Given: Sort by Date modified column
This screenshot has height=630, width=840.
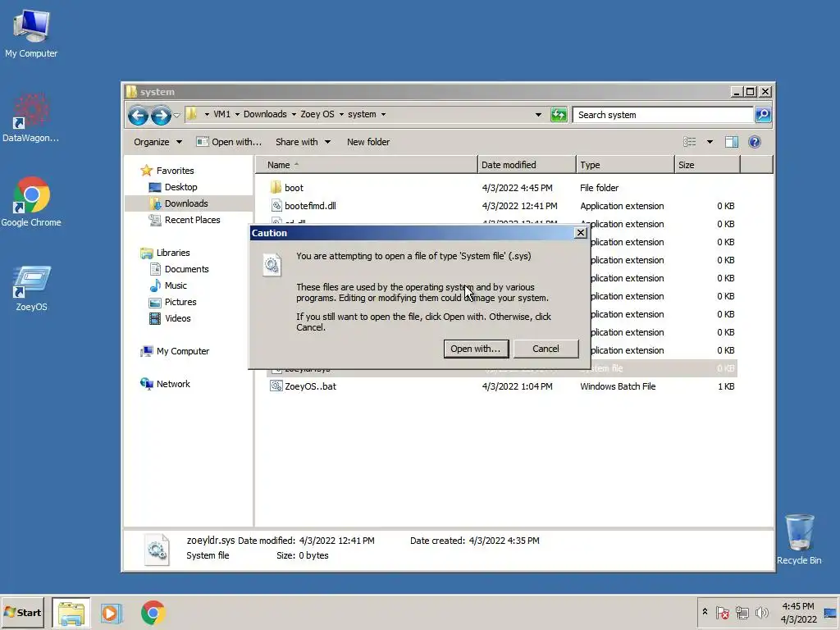Looking at the screenshot, I should click(527, 165).
